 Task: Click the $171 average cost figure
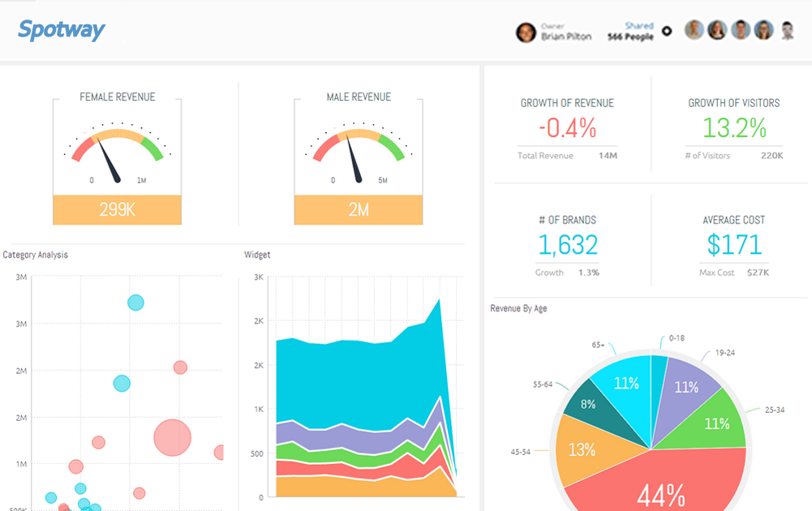pyautogui.click(x=734, y=245)
